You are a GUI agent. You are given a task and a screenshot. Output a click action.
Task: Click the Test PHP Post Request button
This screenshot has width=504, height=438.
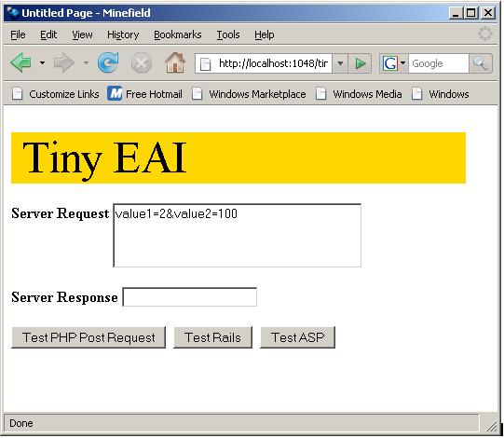pyautogui.click(x=89, y=337)
